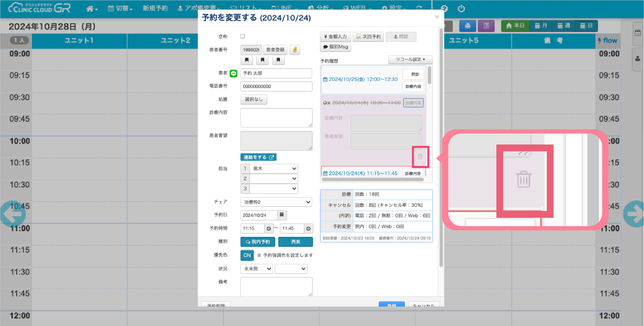Click the clock icon beside 11:15 start time

269,228
